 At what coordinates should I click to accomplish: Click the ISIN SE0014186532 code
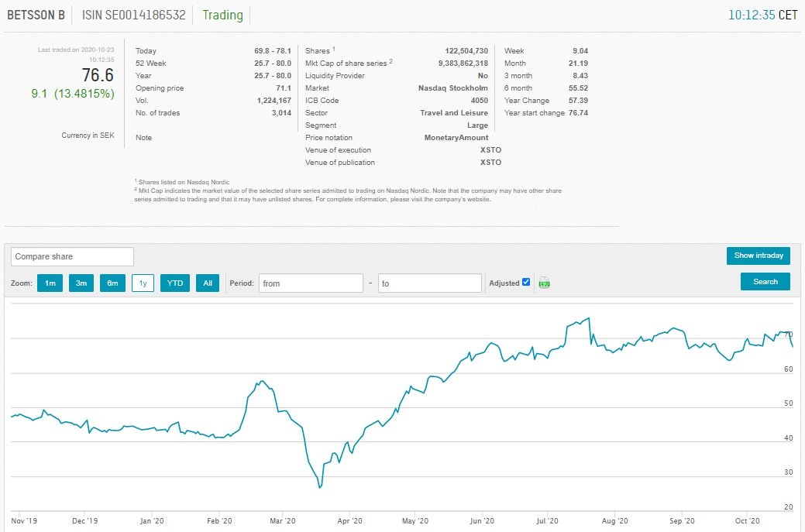134,15
